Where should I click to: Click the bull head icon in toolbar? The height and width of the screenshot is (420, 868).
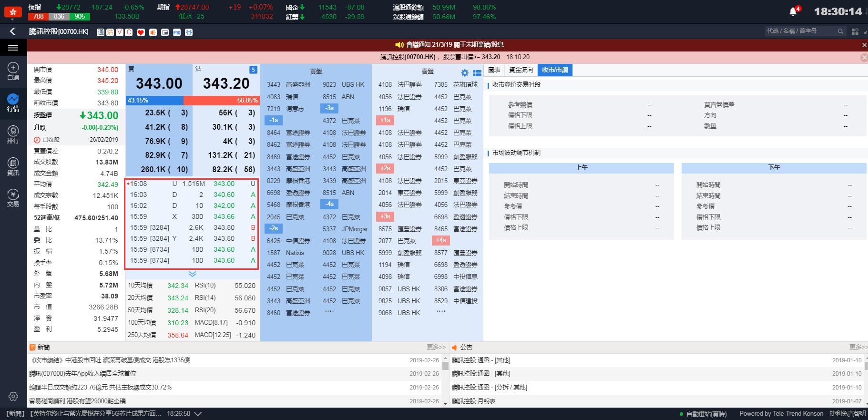[189, 32]
